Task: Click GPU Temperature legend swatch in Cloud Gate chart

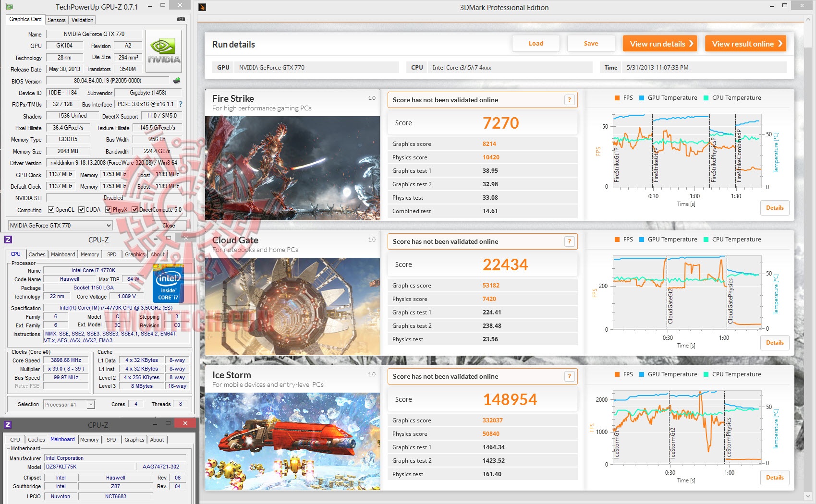Action: [641, 240]
